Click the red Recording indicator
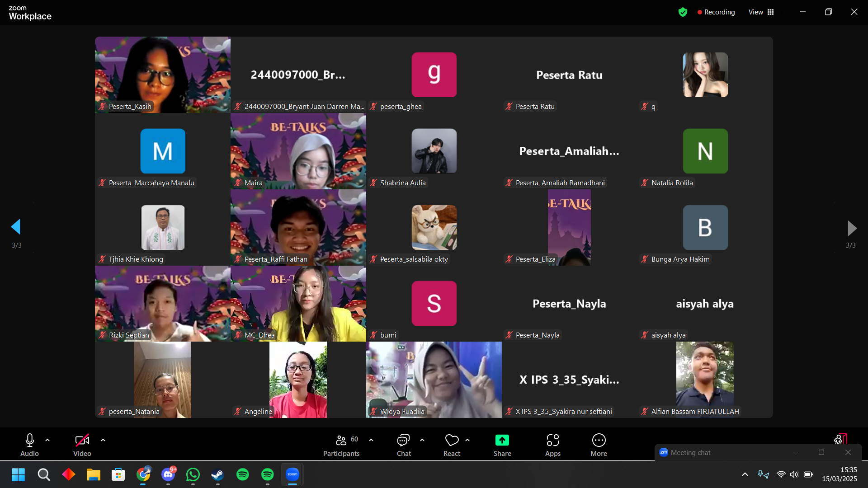Image resolution: width=868 pixels, height=488 pixels. pyautogui.click(x=716, y=12)
